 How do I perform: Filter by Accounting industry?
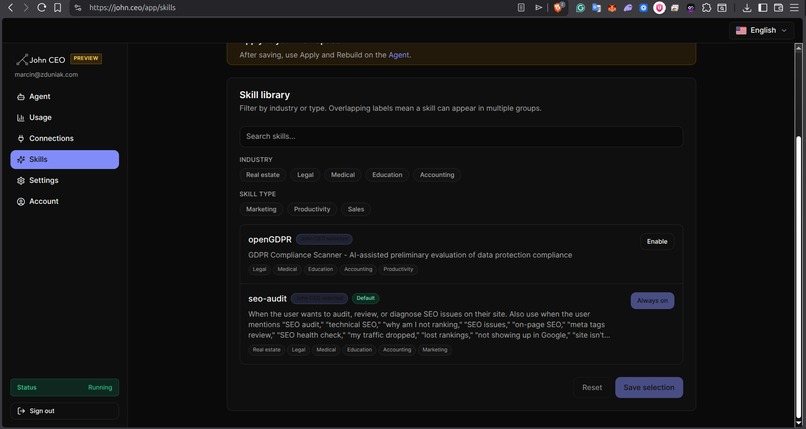[x=437, y=175]
